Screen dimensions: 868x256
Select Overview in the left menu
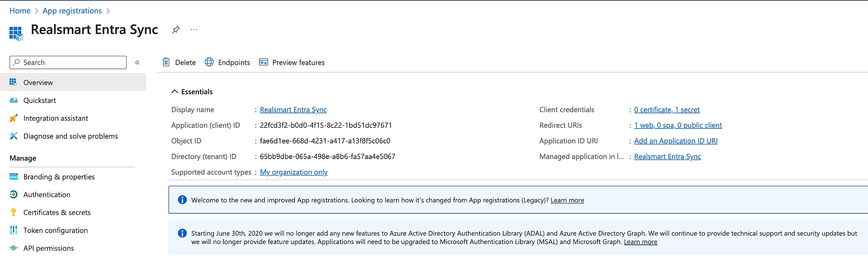point(38,83)
